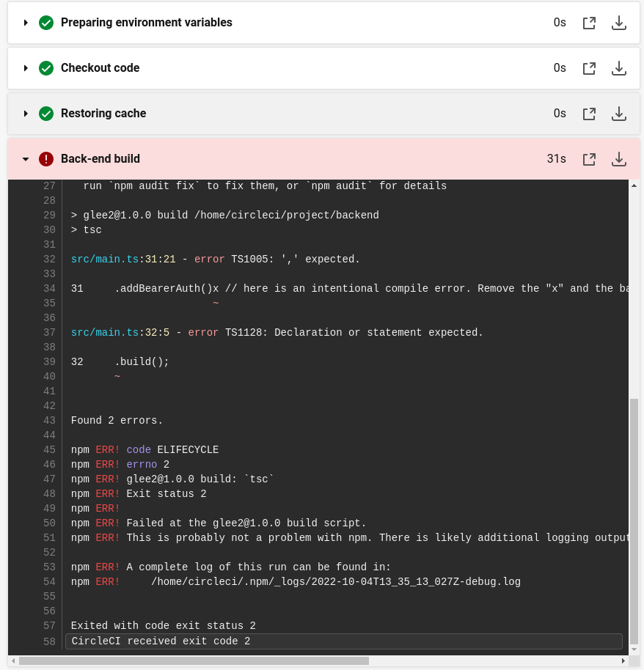Click the scroll-up arrow of the log
Screen dimensions: 644x670
634,185
